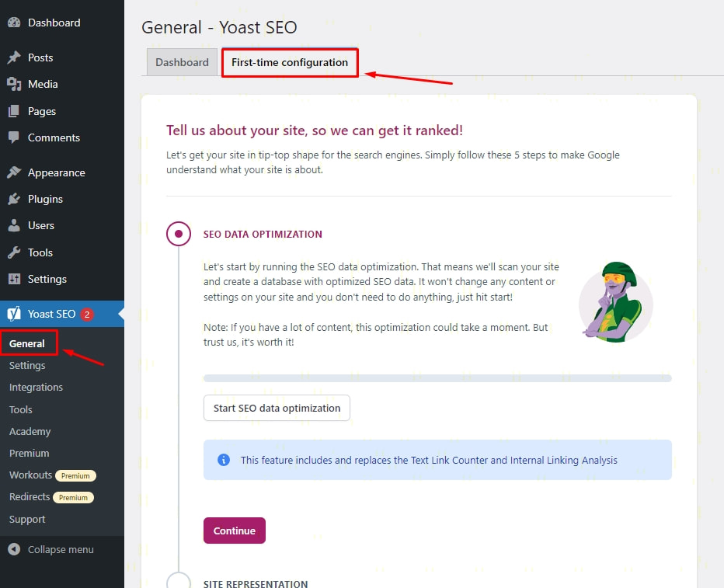Select the SEO Data Optimization step circle
The width and height of the screenshot is (724, 588).
click(x=179, y=234)
